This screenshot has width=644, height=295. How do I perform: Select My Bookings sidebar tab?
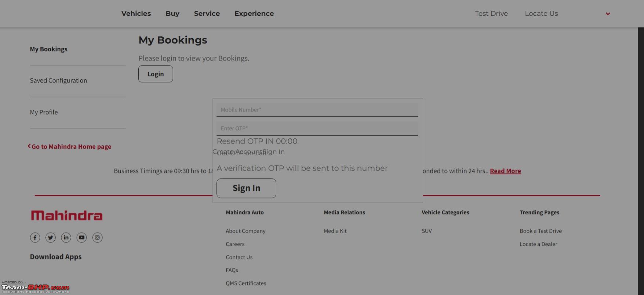[x=49, y=49]
